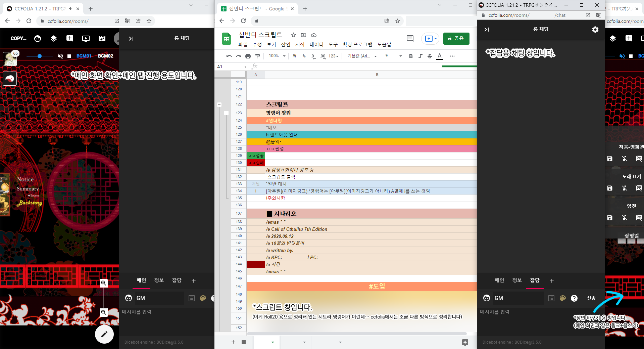View cloud save status icon
This screenshot has height=349, width=644.
point(314,35)
